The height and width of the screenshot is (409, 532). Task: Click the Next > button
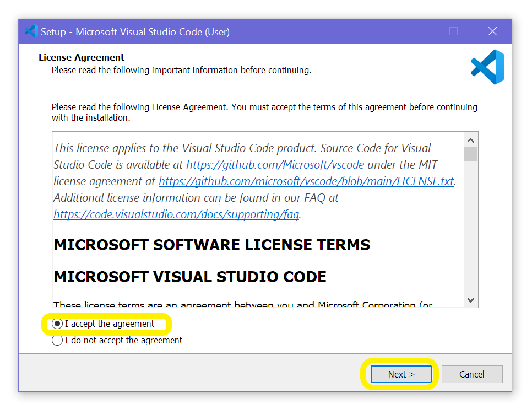[401, 374]
